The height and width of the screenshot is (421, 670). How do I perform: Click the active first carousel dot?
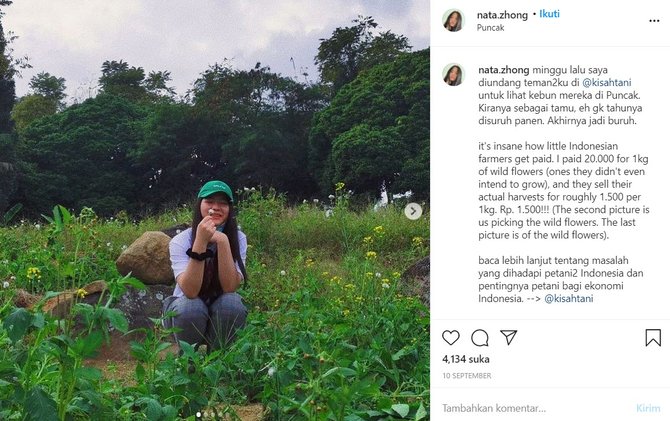click(x=199, y=413)
